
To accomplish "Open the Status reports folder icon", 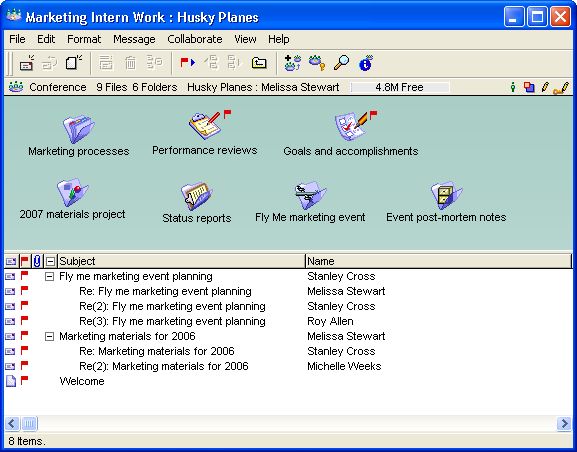I will [x=197, y=195].
